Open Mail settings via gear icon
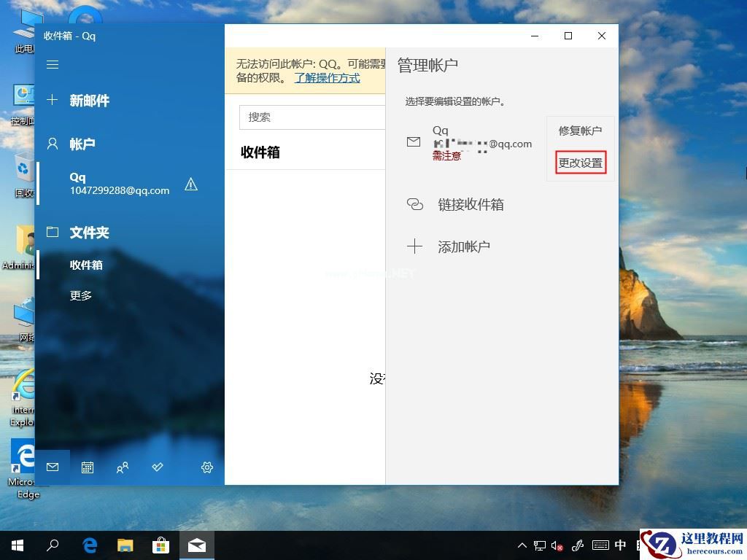This screenshot has width=747, height=560. click(x=206, y=467)
